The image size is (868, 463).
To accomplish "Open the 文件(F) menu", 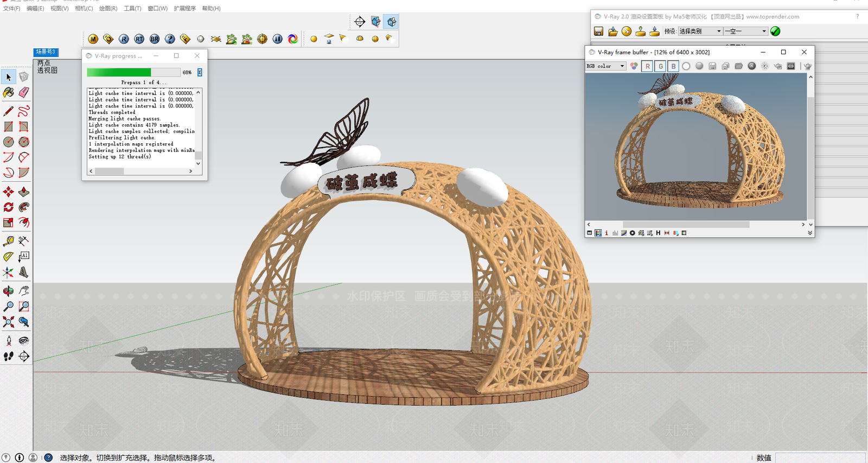I will coord(12,8).
